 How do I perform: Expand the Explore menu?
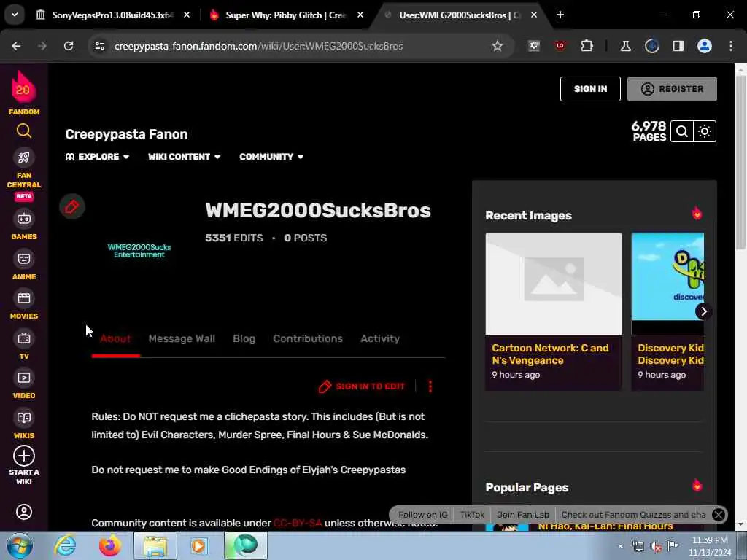(97, 157)
